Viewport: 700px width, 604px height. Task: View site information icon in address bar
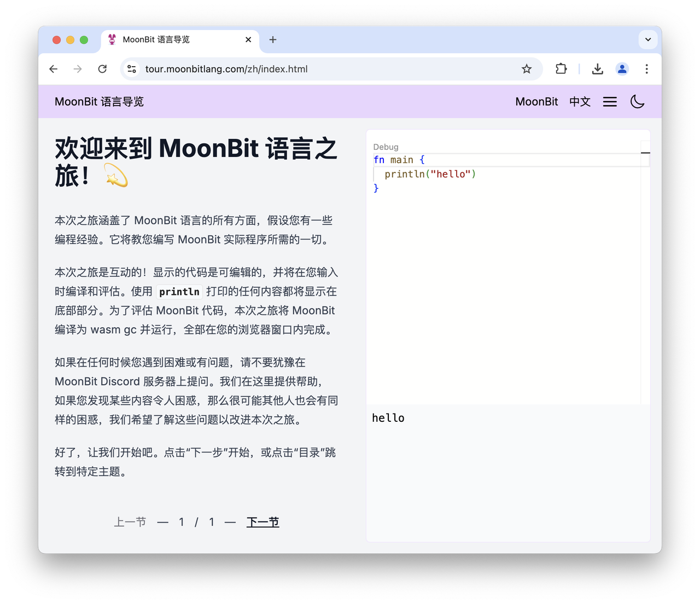coord(132,69)
